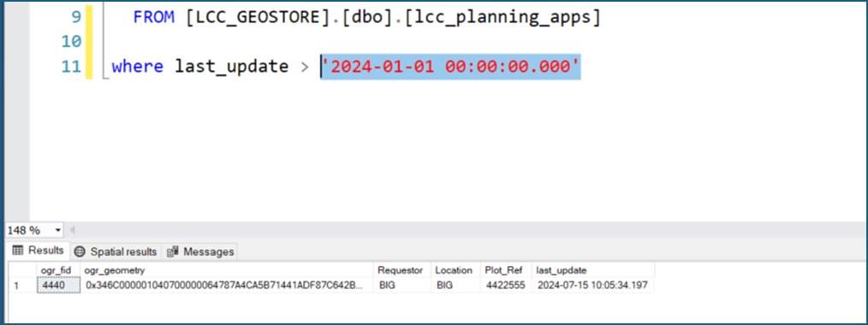Click line number 10 in the gutter
The image size is (868, 325).
point(70,41)
